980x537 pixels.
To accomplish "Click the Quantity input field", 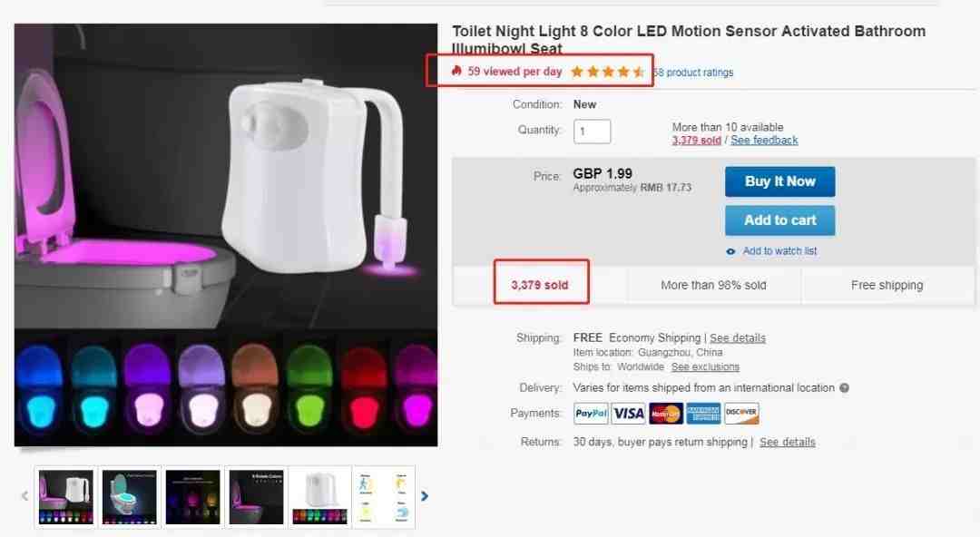I will (592, 132).
